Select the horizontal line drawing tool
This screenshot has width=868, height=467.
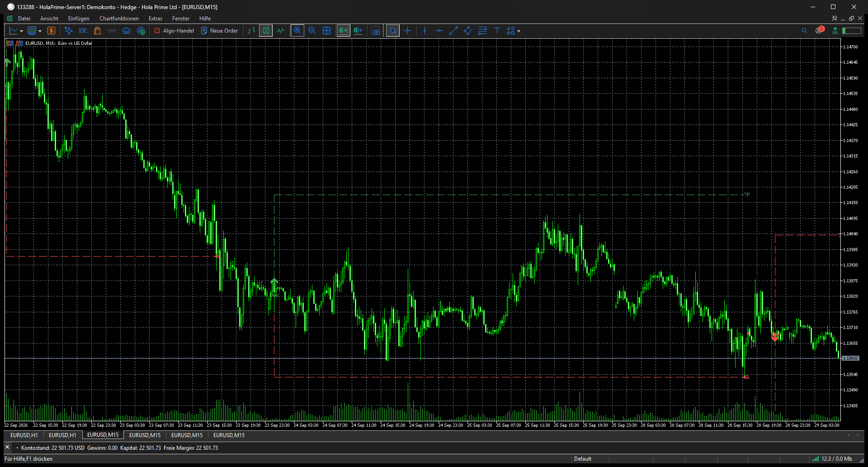[x=439, y=31]
